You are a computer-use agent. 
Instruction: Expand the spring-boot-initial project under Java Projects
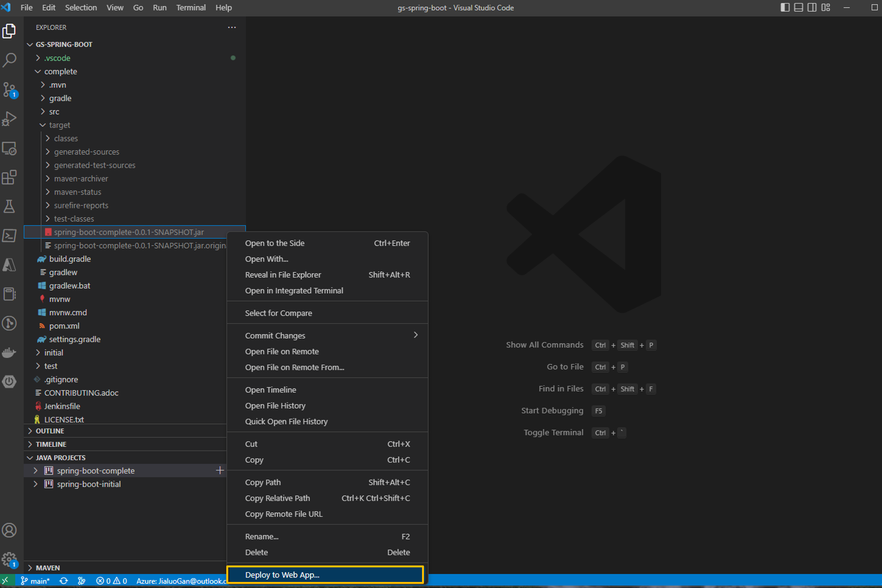pos(36,484)
